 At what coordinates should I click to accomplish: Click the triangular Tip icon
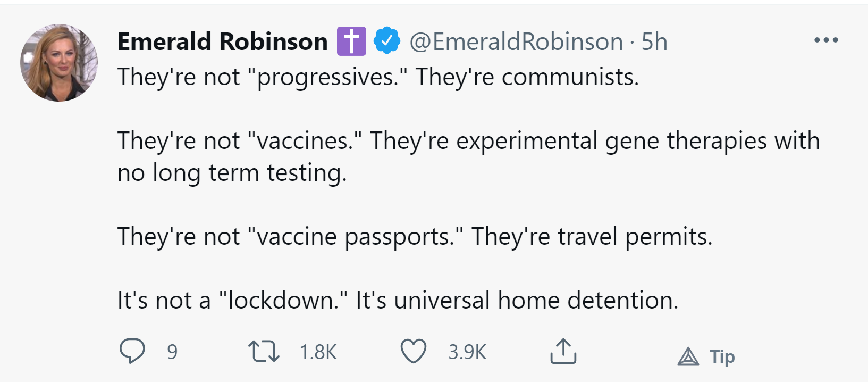688,356
